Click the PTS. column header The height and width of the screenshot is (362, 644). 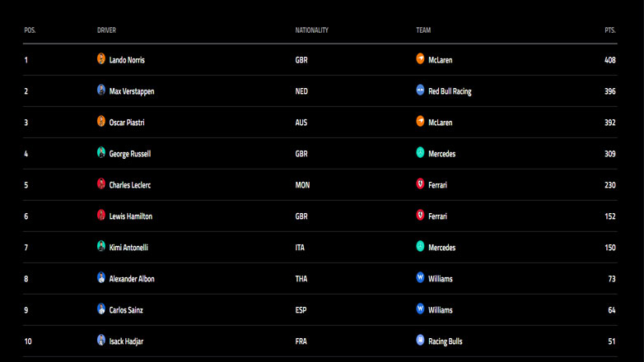(x=609, y=30)
